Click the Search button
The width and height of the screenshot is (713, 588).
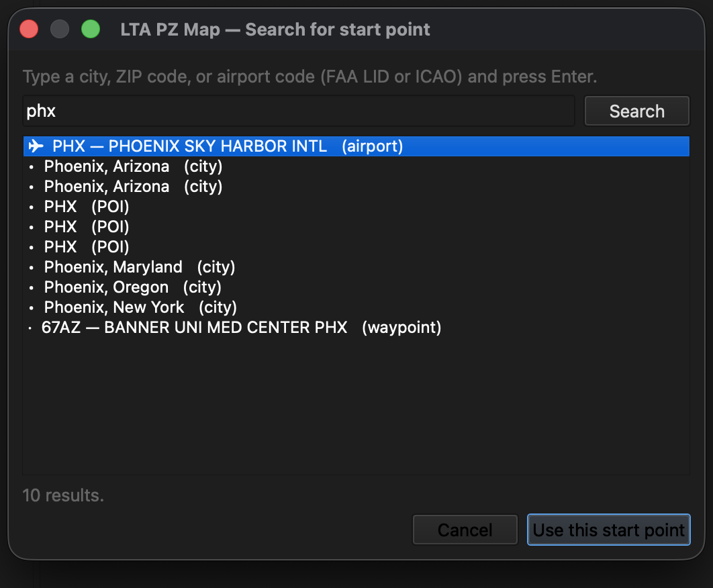point(636,111)
